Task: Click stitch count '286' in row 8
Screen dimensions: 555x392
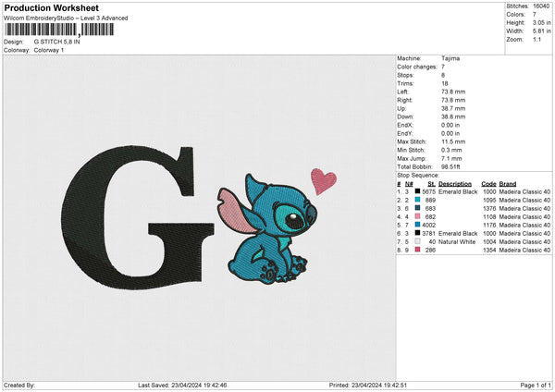Action: pos(430,251)
